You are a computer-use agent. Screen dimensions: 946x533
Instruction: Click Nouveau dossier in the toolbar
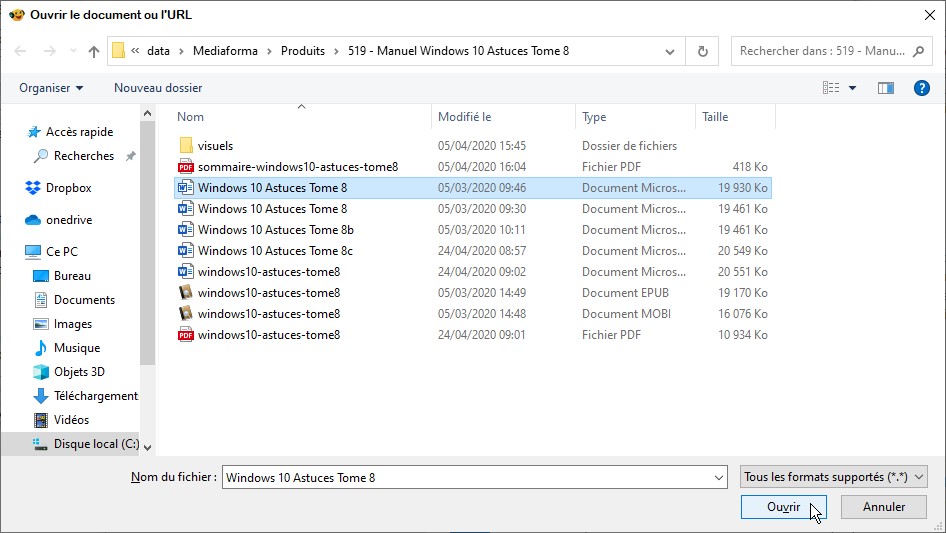[158, 88]
